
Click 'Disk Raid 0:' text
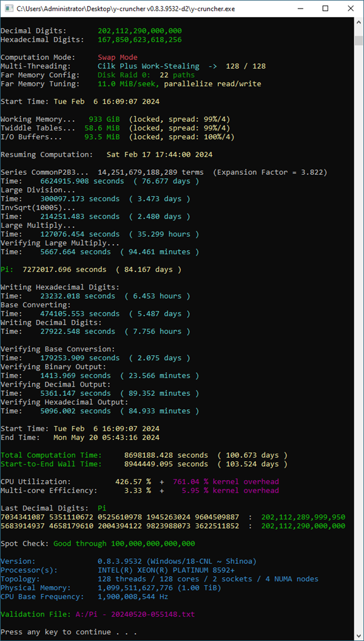point(124,75)
